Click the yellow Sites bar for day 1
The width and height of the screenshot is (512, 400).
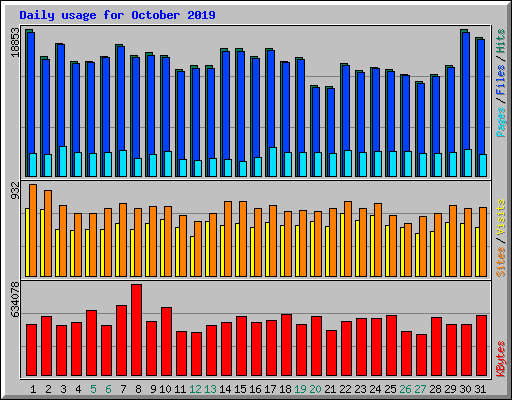point(27,242)
